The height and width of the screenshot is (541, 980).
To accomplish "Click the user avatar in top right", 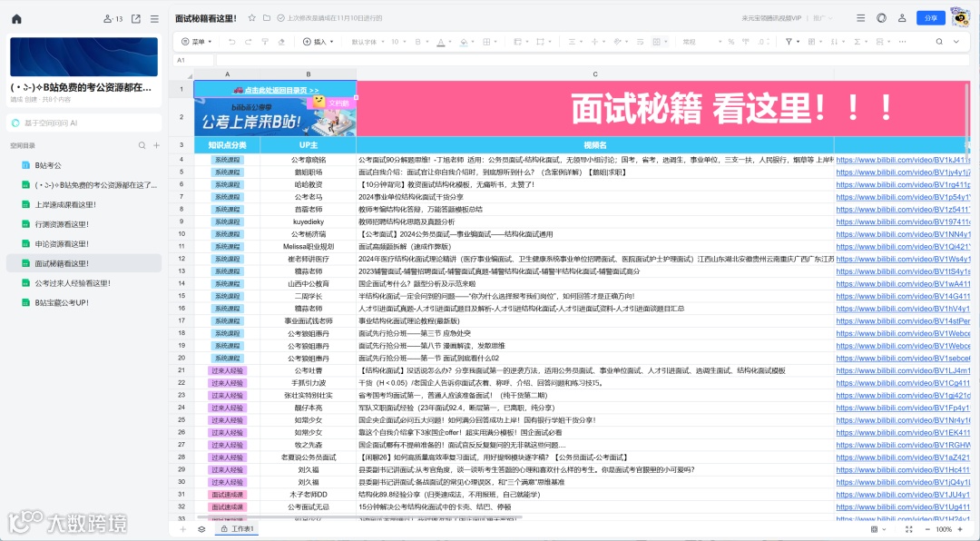I will 960,17.
